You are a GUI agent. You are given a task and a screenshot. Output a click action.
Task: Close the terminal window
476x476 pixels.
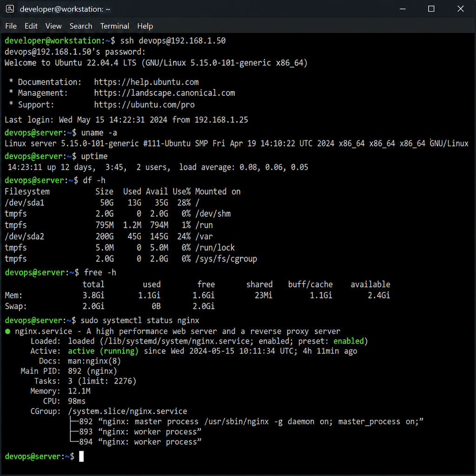pyautogui.click(x=461, y=9)
